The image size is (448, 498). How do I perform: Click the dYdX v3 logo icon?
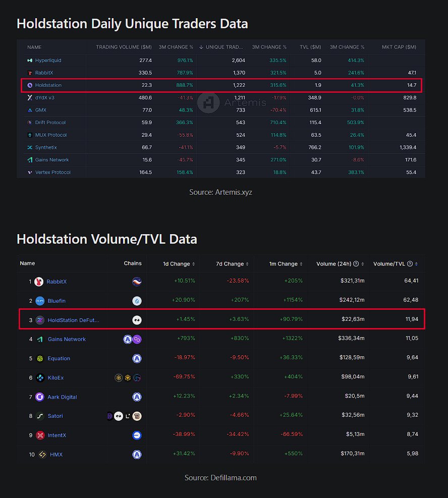[x=30, y=97]
